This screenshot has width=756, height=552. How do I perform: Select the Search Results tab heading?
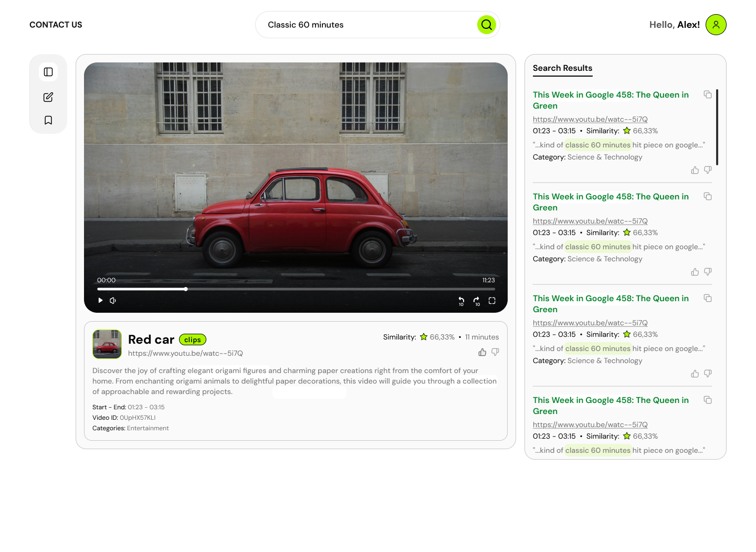coord(562,68)
